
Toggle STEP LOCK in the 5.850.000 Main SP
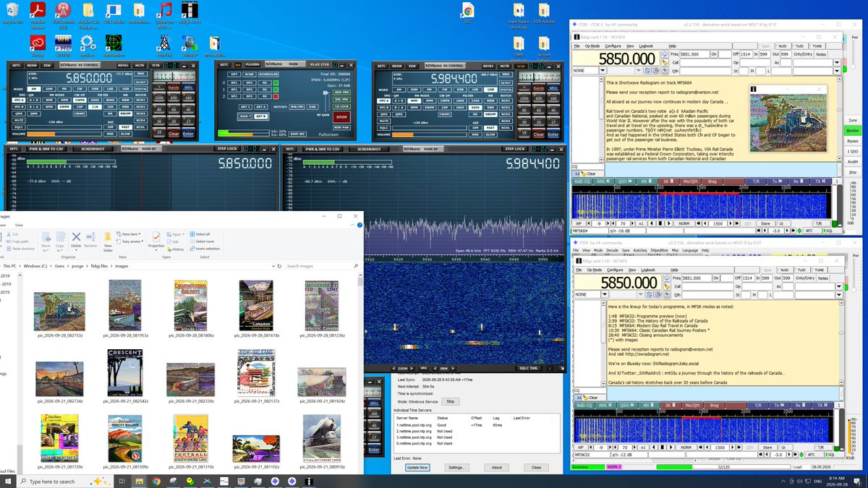(x=227, y=148)
